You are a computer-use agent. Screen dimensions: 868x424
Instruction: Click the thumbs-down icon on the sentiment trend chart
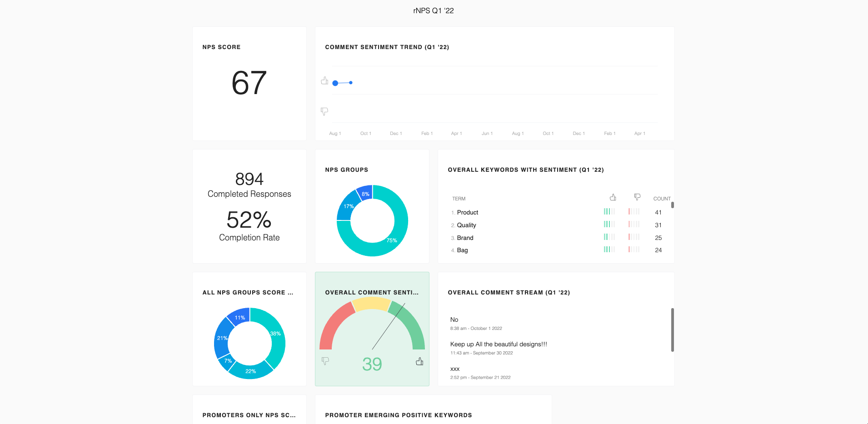(324, 111)
